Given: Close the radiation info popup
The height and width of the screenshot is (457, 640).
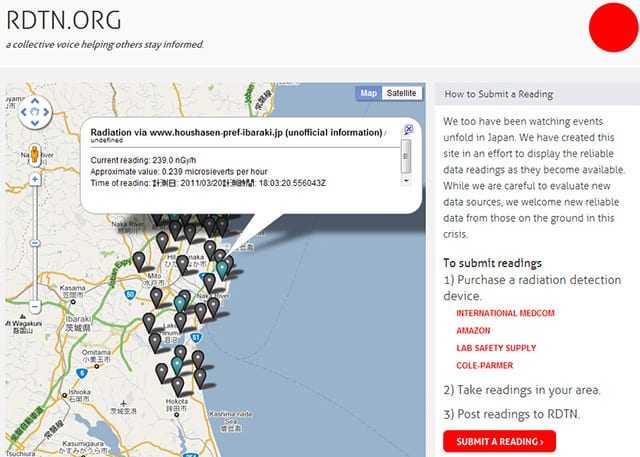Looking at the screenshot, I should click(x=408, y=130).
